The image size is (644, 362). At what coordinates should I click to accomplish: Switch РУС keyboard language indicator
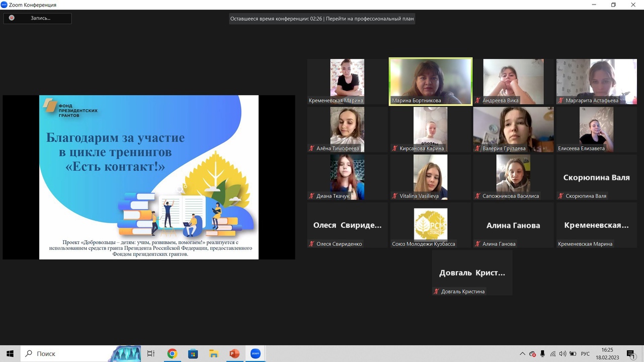click(x=585, y=354)
